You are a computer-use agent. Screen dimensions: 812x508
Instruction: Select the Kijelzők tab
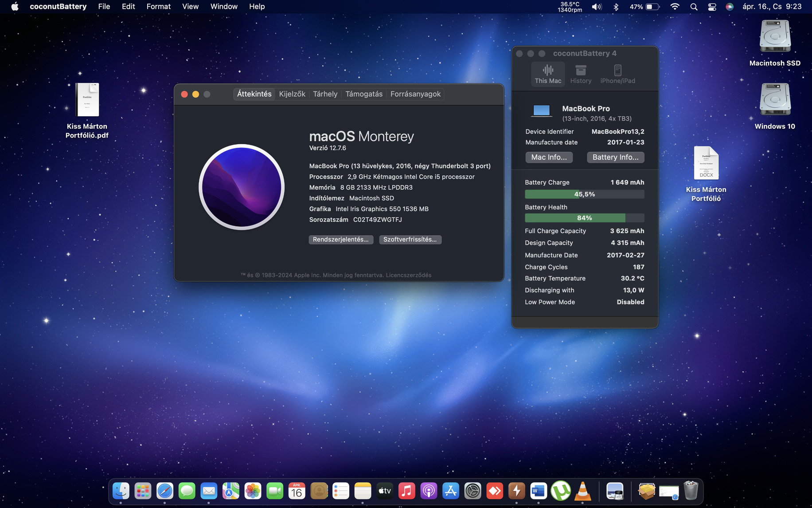point(292,94)
